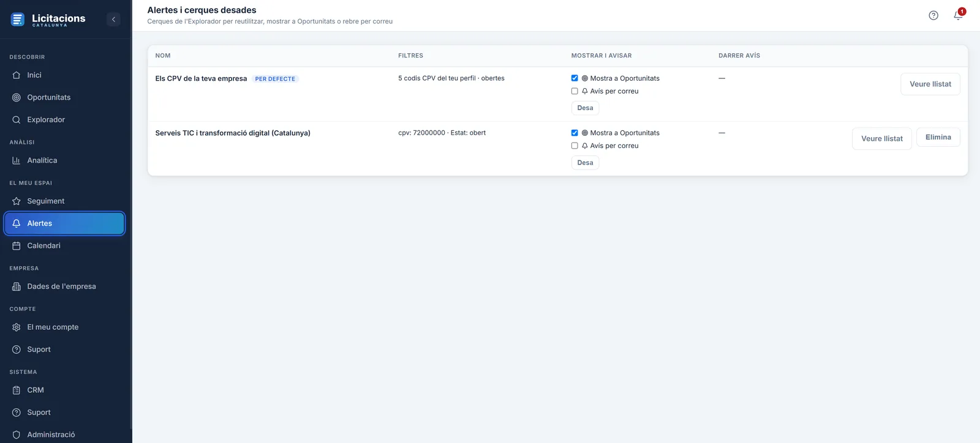Click Desa for Els CPV de la teva empresa
The height and width of the screenshot is (443, 980).
(x=585, y=108)
